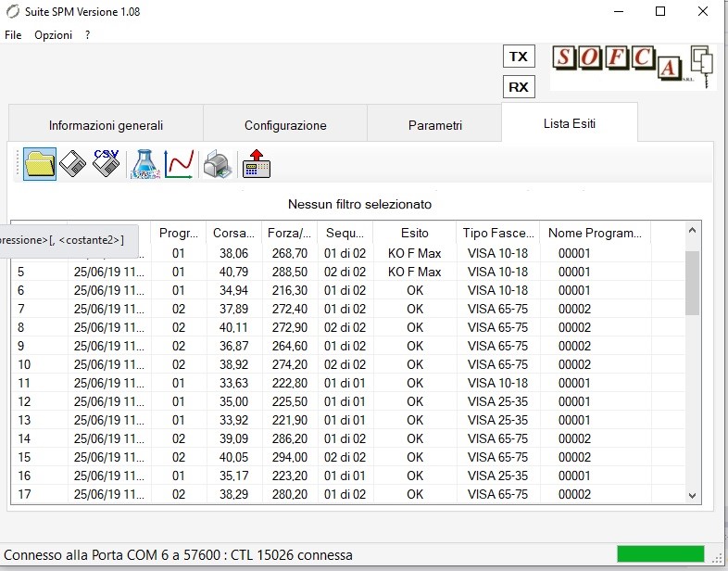728x571 pixels.
Task: Click the list scrollbar down arrow
Action: [x=692, y=496]
